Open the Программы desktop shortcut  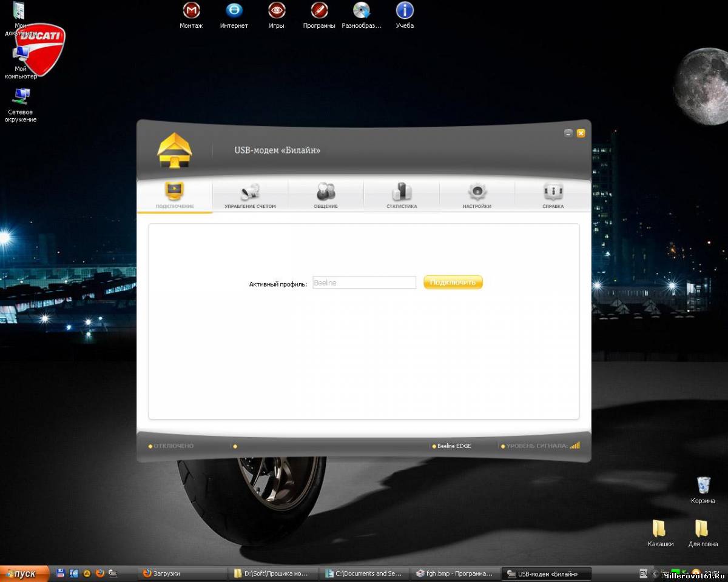tap(319, 15)
